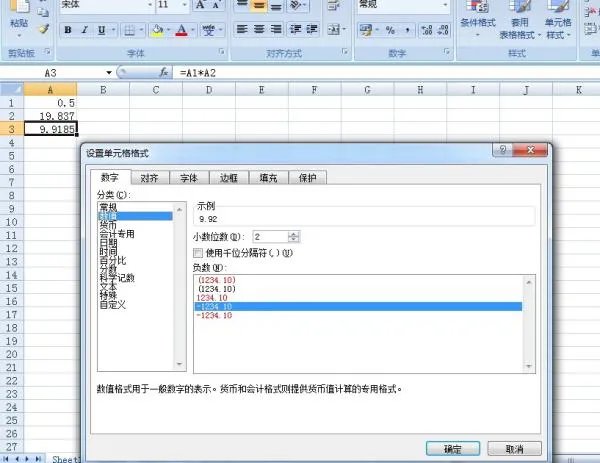Screen dimensions: 600x463
Task: Open the number format (常规) dropdown
Action: pyautogui.click(x=445, y=5)
